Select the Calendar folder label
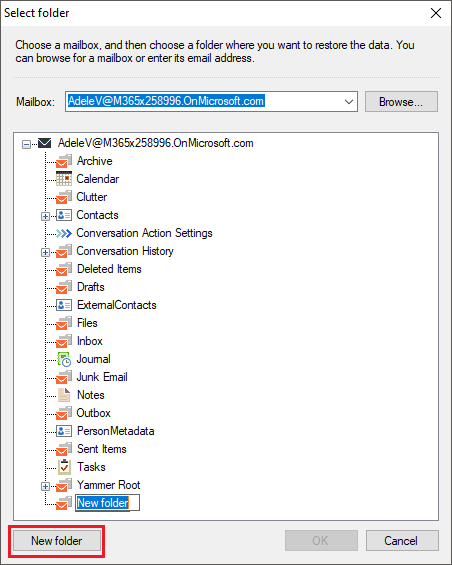 click(98, 179)
